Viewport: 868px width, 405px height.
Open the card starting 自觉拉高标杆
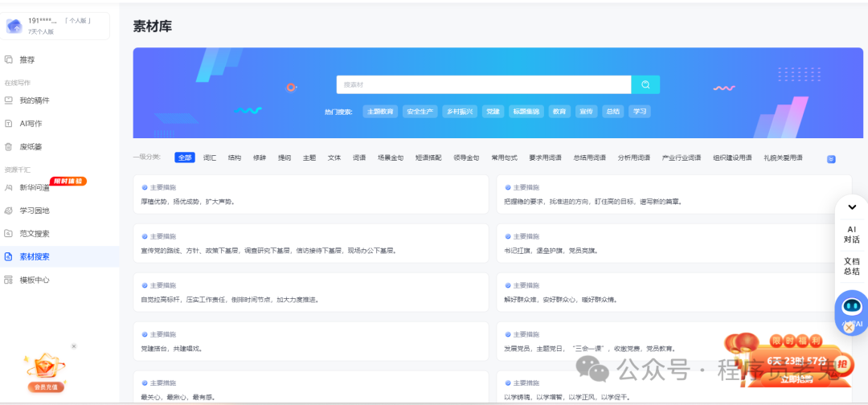coord(311,292)
